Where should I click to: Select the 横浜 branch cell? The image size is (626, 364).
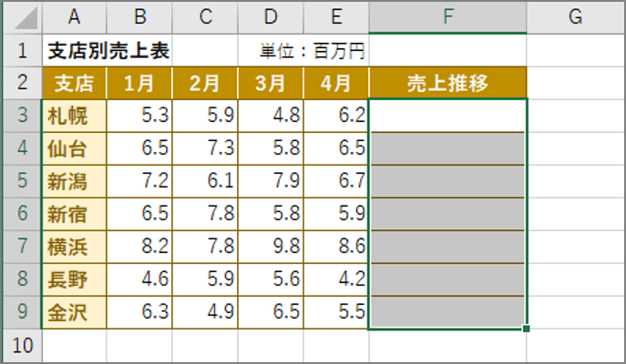[x=74, y=247]
